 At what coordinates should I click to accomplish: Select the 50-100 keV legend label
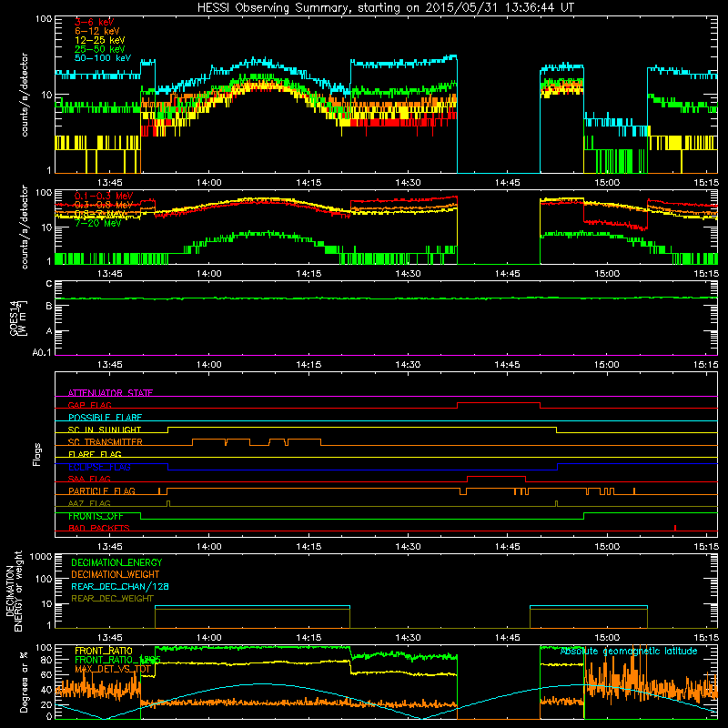tap(103, 58)
